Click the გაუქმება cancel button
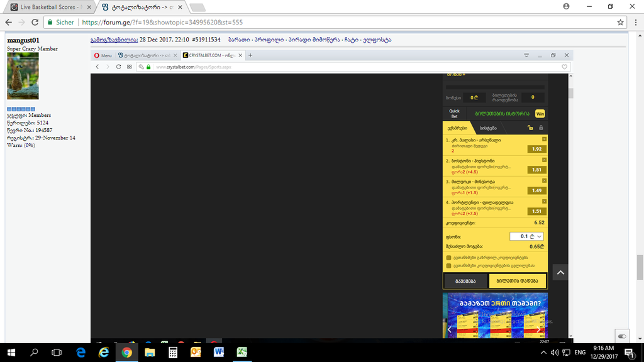644x362 pixels. click(465, 281)
